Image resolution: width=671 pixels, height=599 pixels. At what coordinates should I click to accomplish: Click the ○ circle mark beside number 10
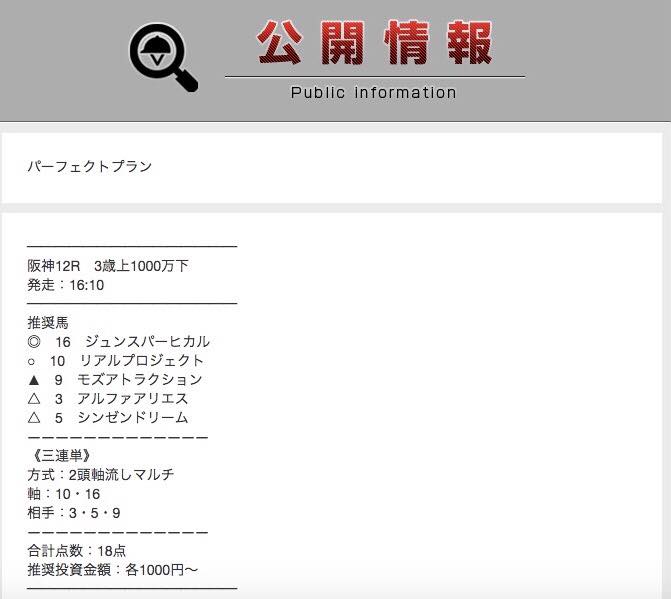click(x=31, y=362)
